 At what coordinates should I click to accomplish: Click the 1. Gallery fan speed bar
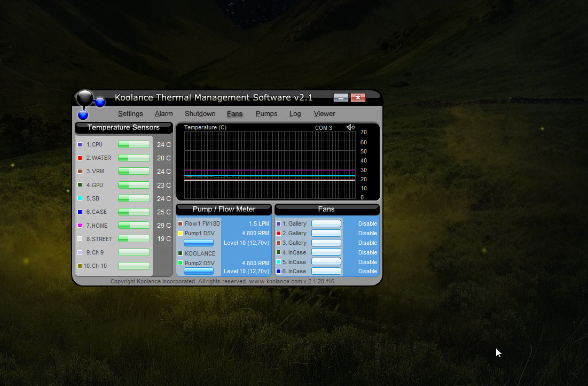tap(326, 224)
